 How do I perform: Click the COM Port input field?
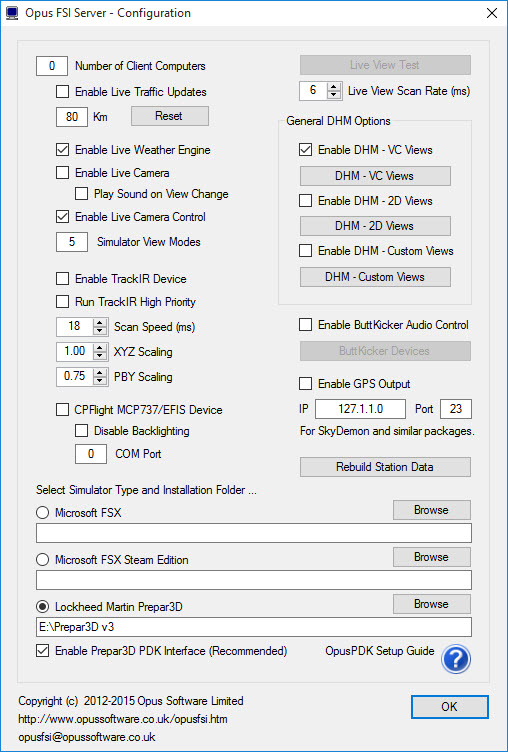point(91,454)
